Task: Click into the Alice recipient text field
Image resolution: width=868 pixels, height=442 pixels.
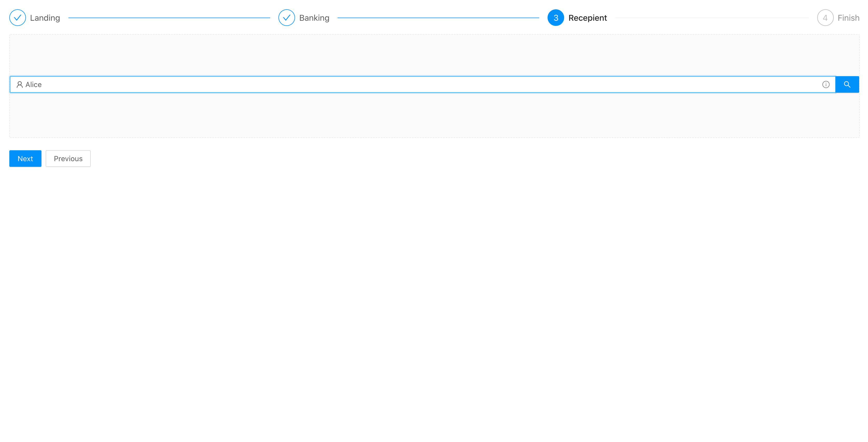Action: (x=404, y=84)
